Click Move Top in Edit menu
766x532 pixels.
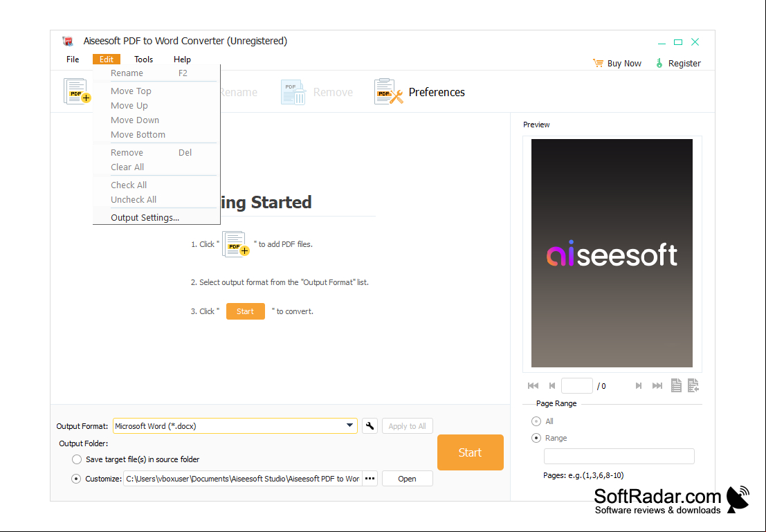pyautogui.click(x=156, y=91)
